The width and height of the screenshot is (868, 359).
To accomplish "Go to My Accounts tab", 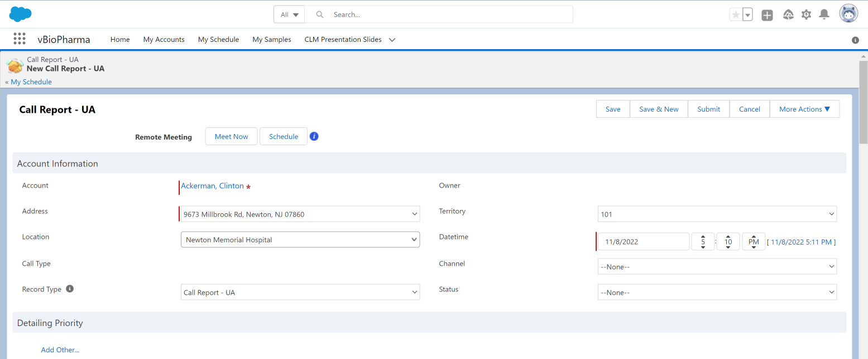I will click(164, 40).
